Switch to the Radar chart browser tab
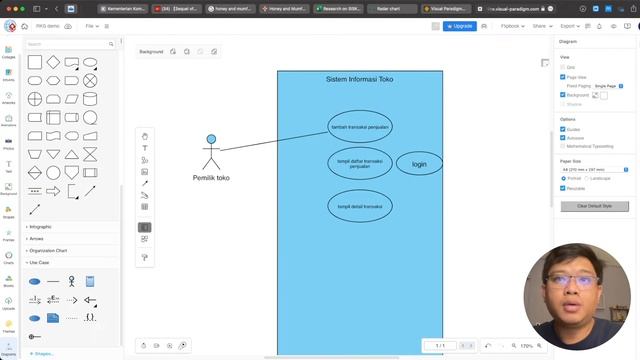Image resolution: width=640 pixels, height=360 pixels. (x=392, y=9)
